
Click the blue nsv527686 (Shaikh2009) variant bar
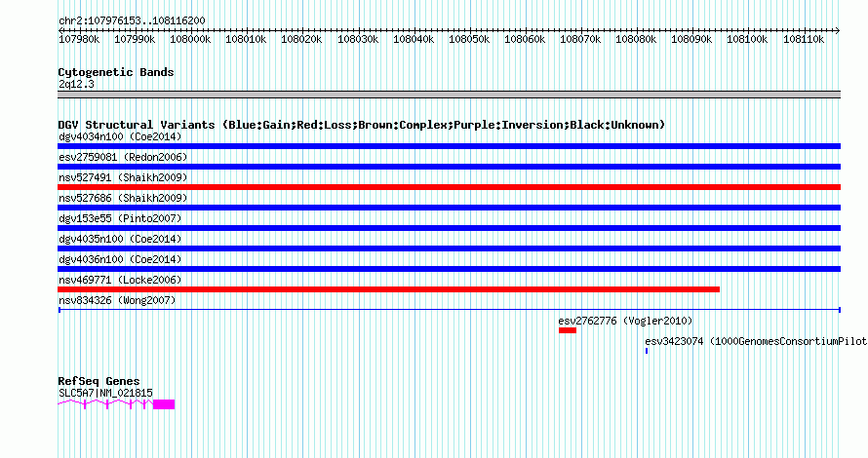[449, 208]
